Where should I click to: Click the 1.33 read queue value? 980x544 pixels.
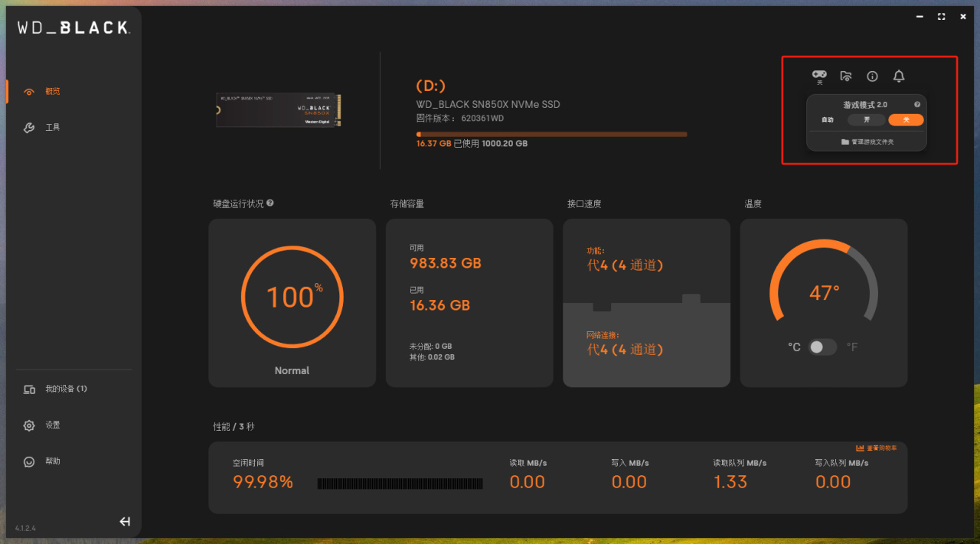730,482
